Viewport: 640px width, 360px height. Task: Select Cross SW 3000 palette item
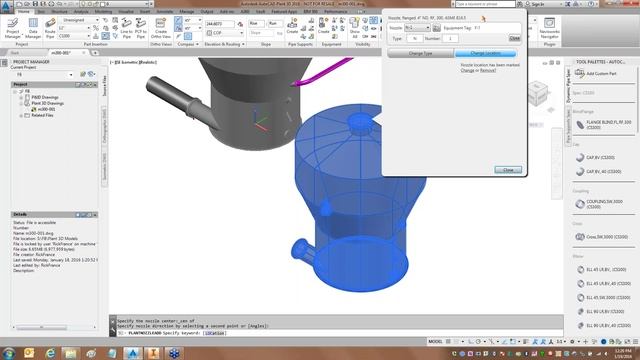[601, 237]
